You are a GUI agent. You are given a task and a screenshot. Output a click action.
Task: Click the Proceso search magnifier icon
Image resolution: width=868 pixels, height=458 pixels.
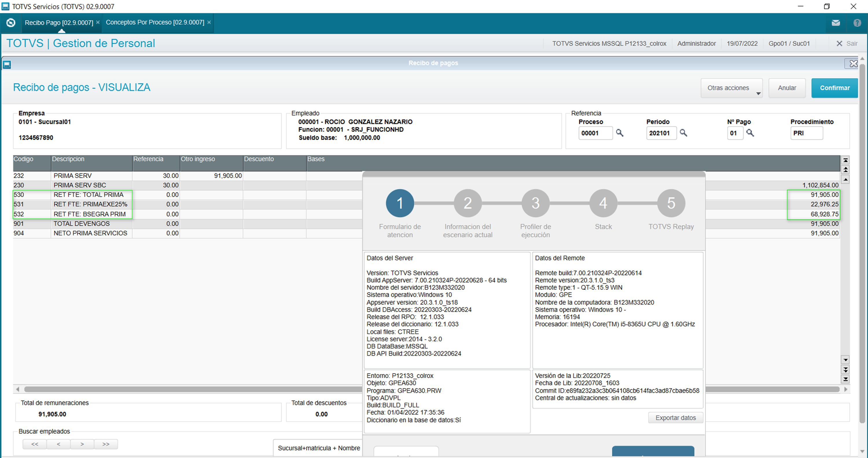click(619, 133)
